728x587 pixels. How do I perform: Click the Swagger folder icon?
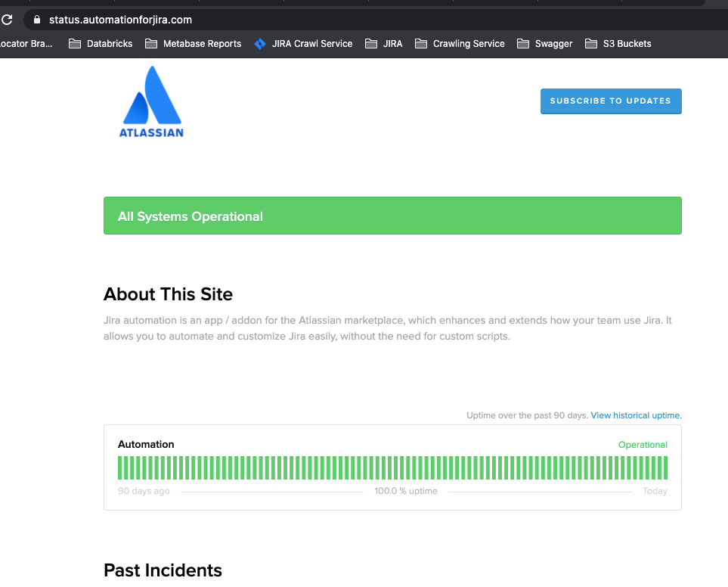point(523,44)
